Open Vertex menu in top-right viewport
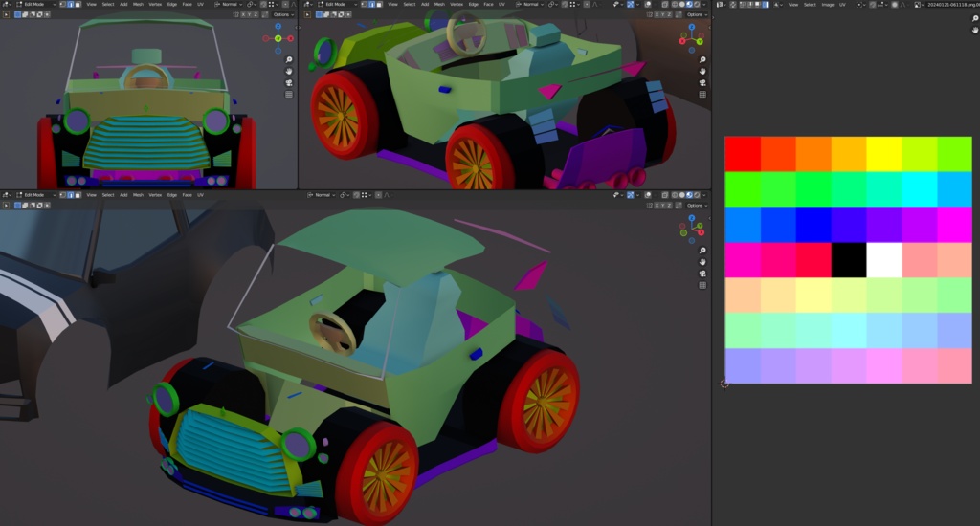The height and width of the screenshot is (526, 980). coord(457,4)
